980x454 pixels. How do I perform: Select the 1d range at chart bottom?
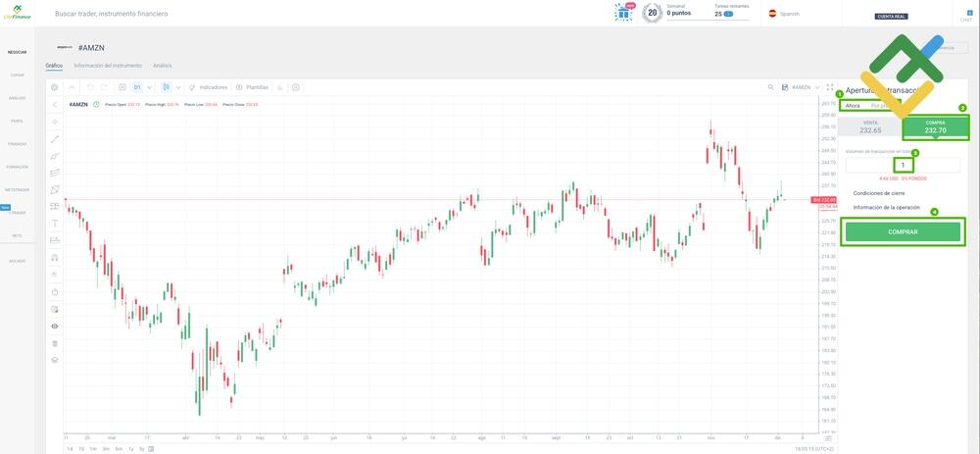[70, 449]
